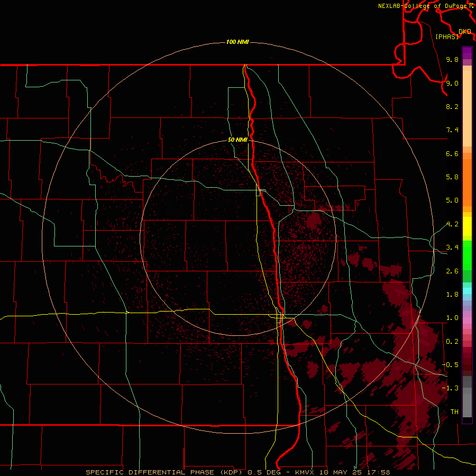Viewport: 476px width, 476px height.
Task: Click the "SPECIFIC DIFFERENTIAL PHASE (KDP)" caption text
Action: click(x=166, y=472)
